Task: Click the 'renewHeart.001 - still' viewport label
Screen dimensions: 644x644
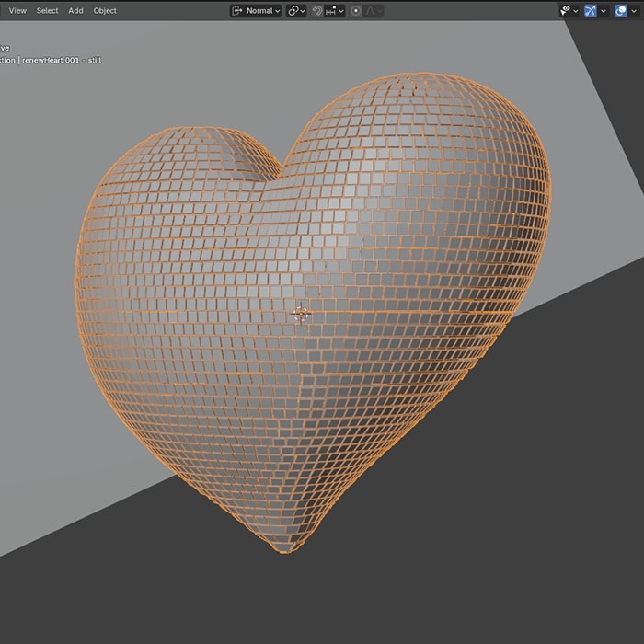Action: (x=62, y=60)
